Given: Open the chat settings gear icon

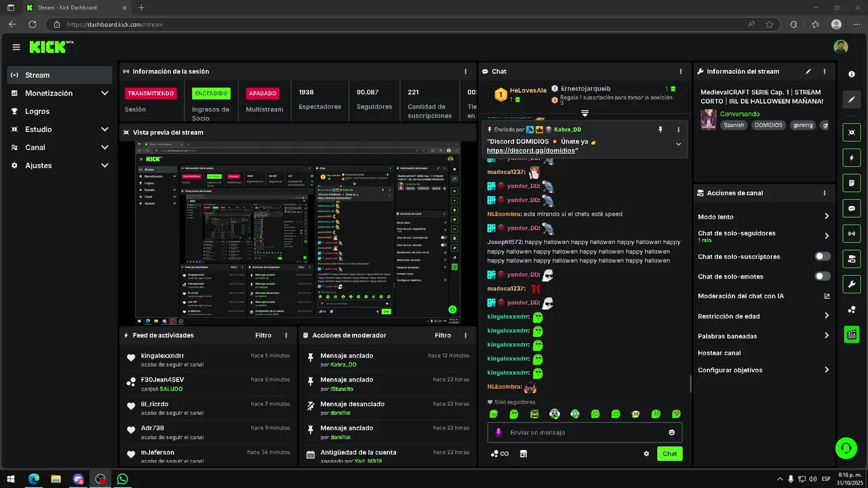Looking at the screenshot, I should click(646, 453).
